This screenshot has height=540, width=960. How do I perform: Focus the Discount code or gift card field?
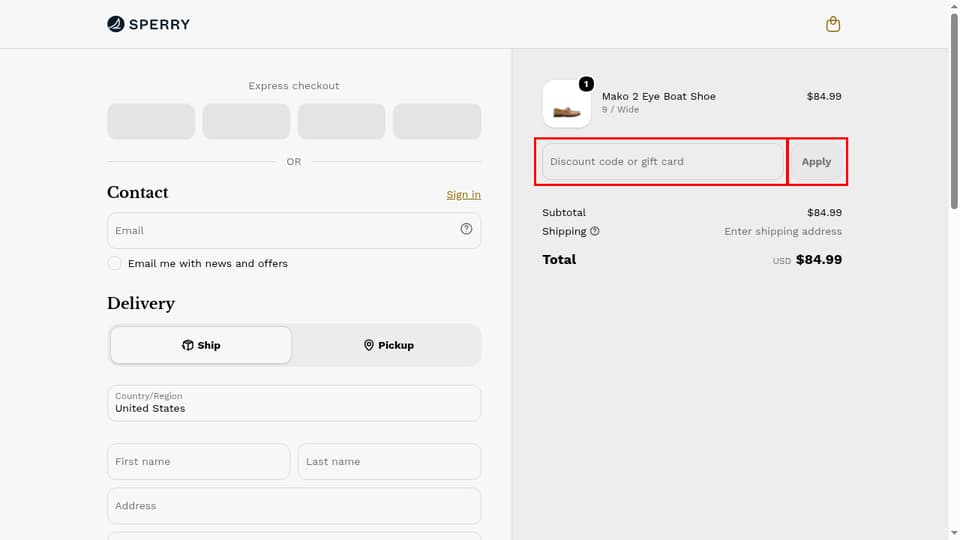[x=662, y=162]
